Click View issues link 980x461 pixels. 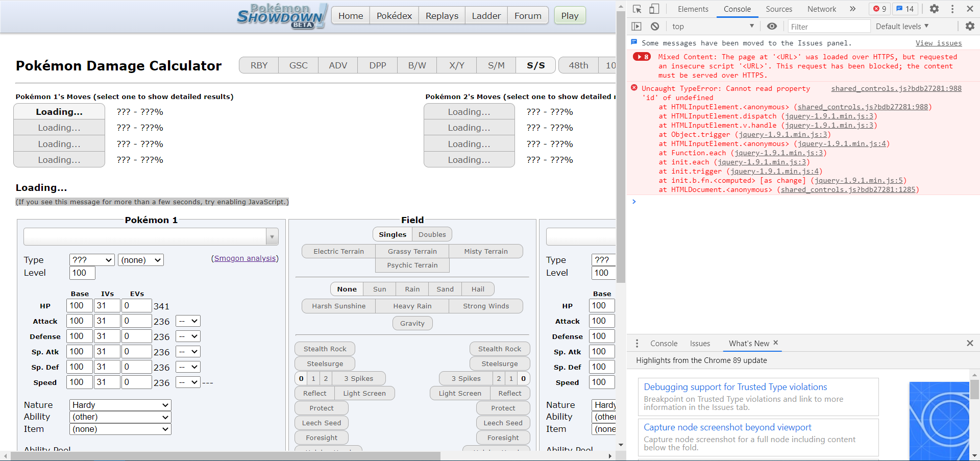pos(939,43)
